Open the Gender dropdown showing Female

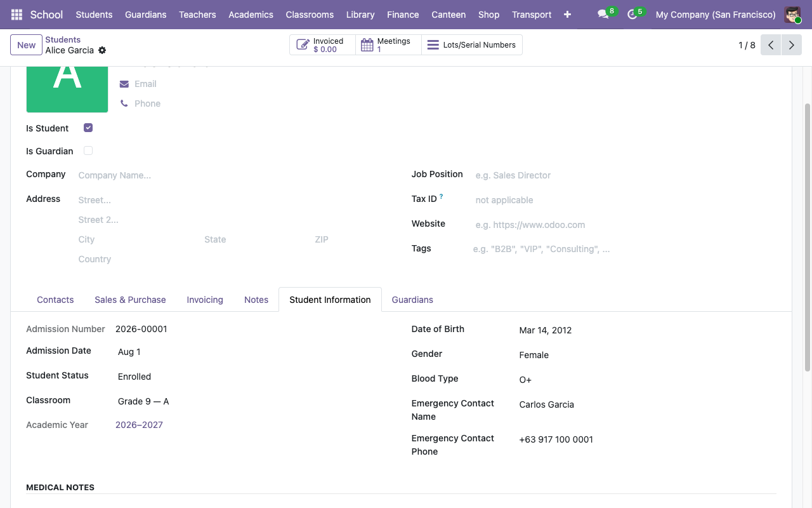point(646,355)
